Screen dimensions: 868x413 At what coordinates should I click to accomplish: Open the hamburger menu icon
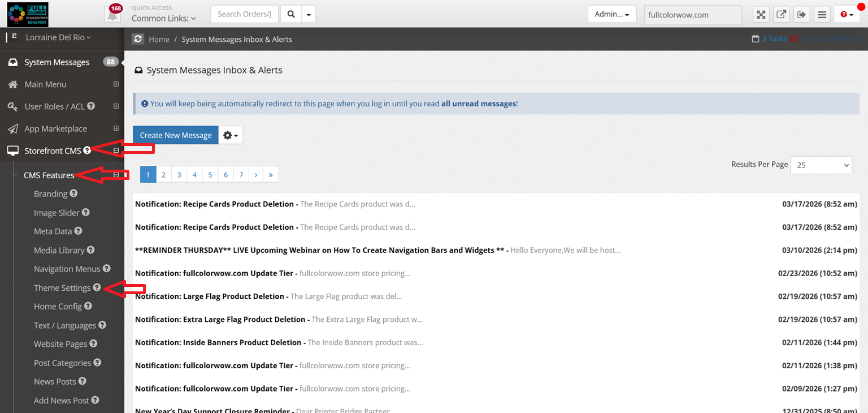[822, 15]
